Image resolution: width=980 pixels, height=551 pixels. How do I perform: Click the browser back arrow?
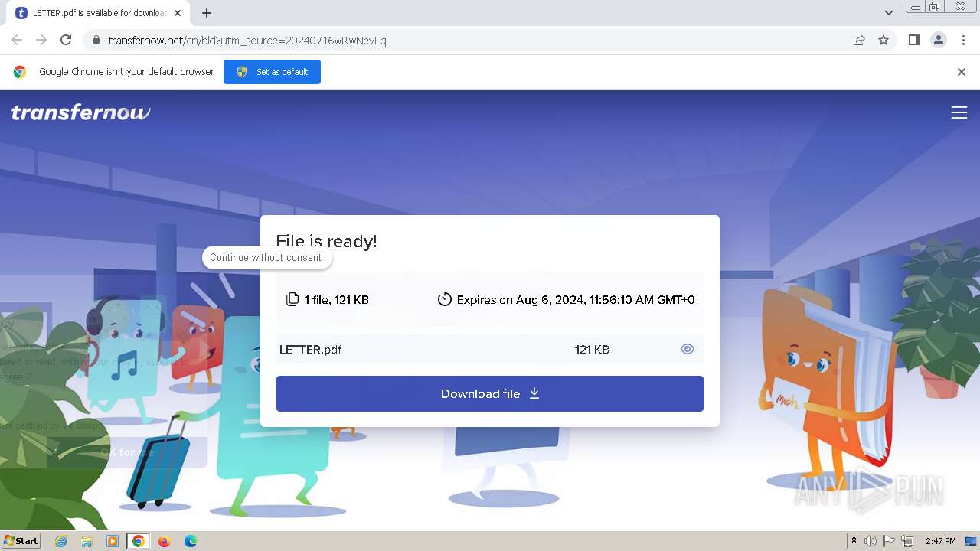coord(17,40)
